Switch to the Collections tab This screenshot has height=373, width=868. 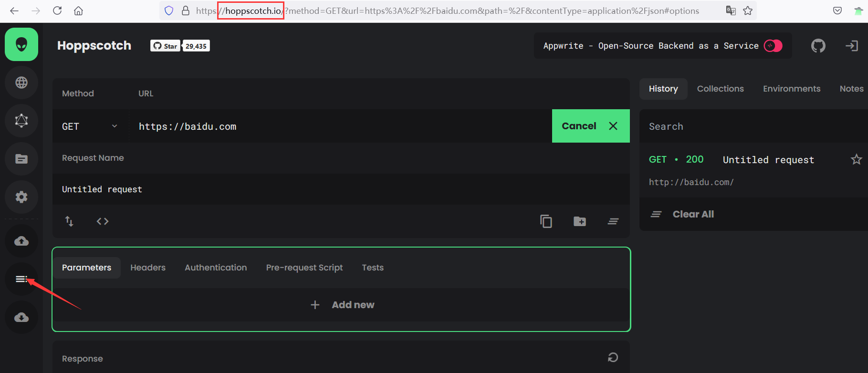[720, 89]
